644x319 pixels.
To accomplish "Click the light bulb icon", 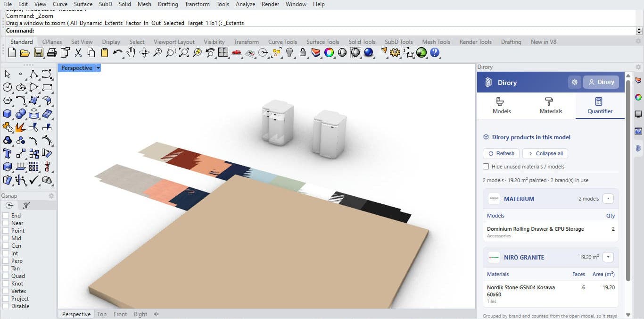I will coord(289,53).
